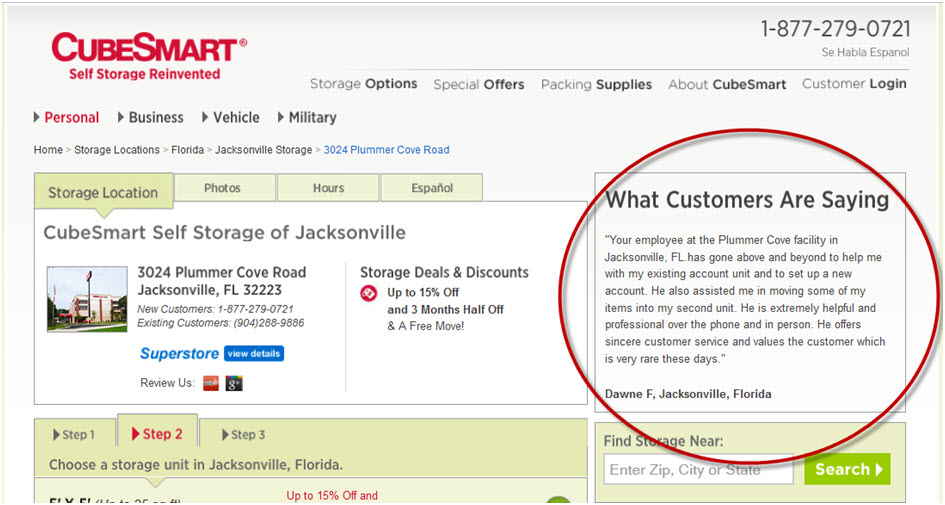
Task: Click the What Customers Are Saying heading
Action: (747, 200)
